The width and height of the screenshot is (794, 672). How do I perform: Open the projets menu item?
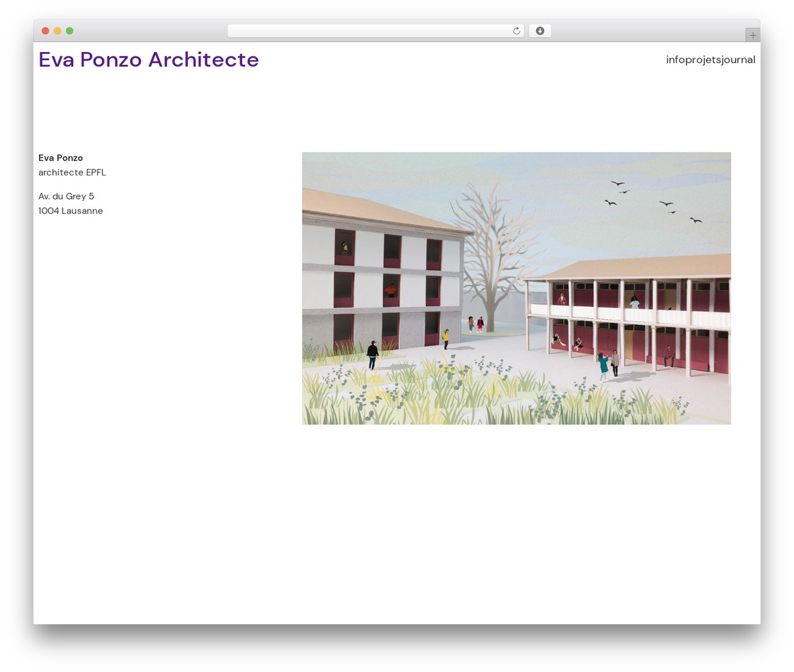tap(703, 60)
